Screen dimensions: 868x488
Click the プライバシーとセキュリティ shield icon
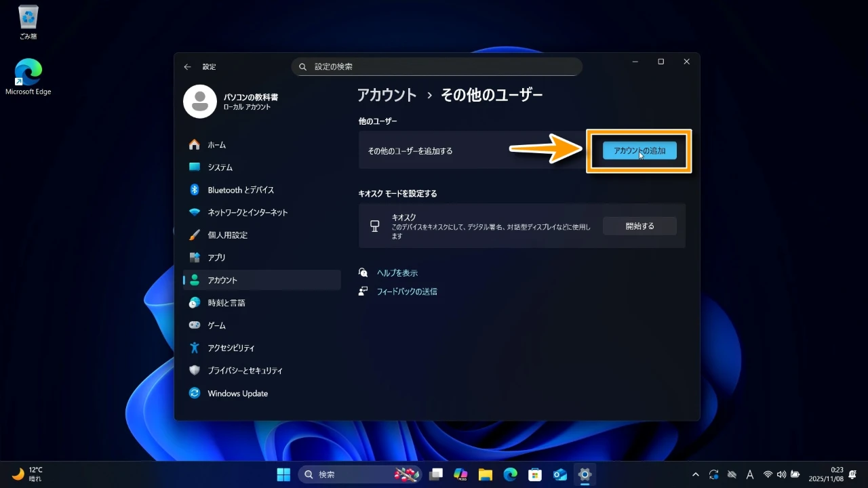[195, 371]
